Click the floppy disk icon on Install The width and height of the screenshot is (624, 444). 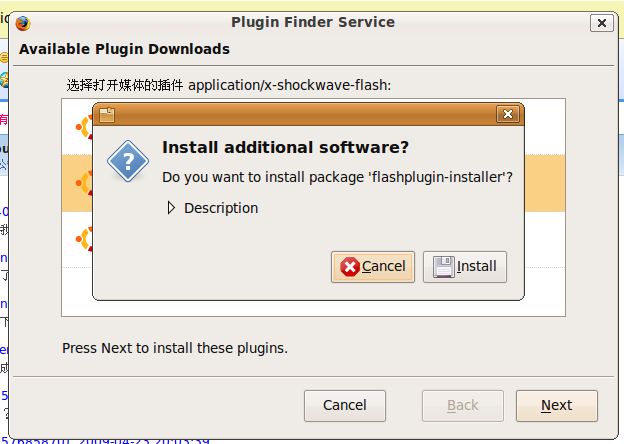click(444, 267)
